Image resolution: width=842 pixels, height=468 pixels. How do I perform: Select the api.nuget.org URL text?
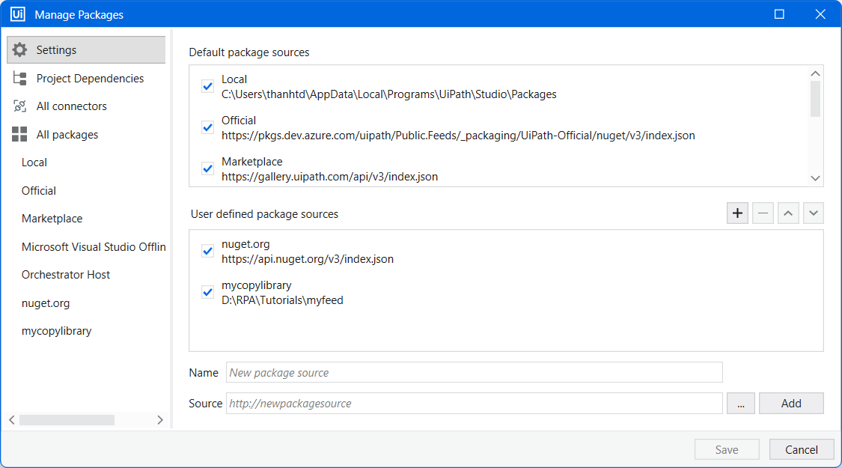click(x=307, y=259)
